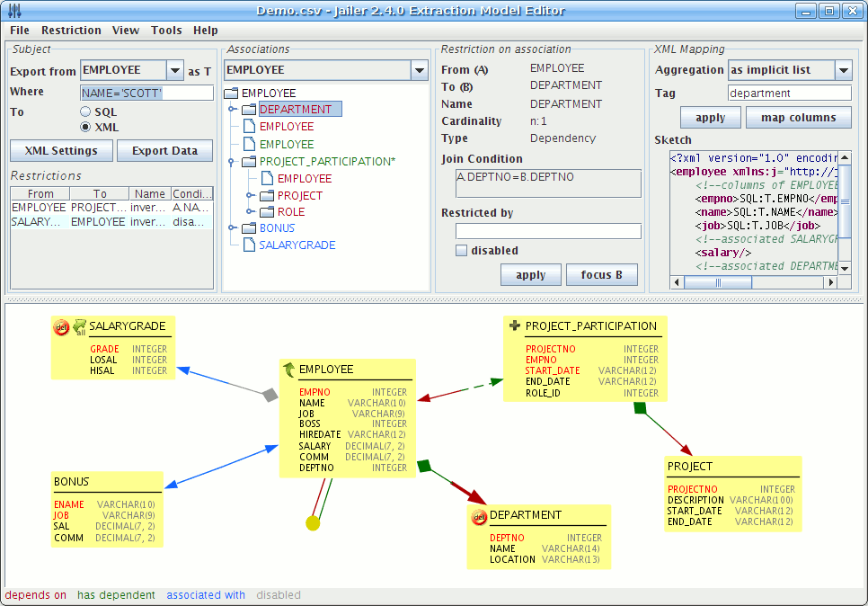Image resolution: width=868 pixels, height=606 pixels.
Task: Click the map columns button
Action: pos(798,118)
